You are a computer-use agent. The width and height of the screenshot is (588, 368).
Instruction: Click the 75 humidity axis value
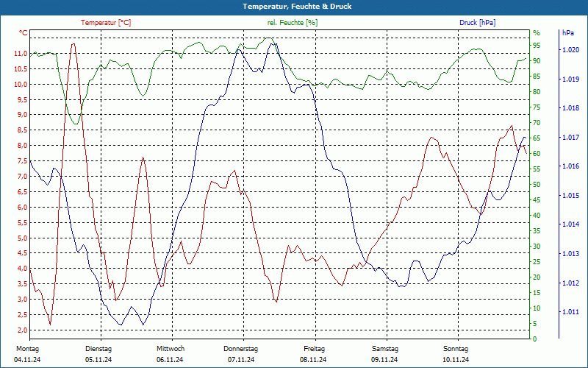click(x=537, y=107)
